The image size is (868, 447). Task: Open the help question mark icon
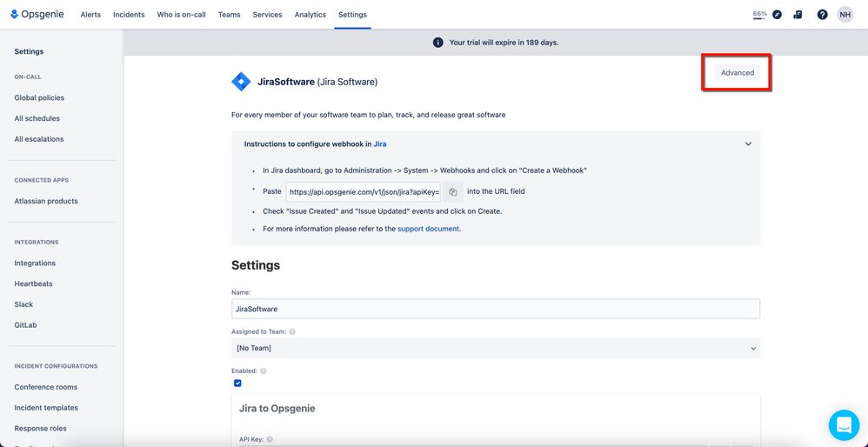click(823, 15)
